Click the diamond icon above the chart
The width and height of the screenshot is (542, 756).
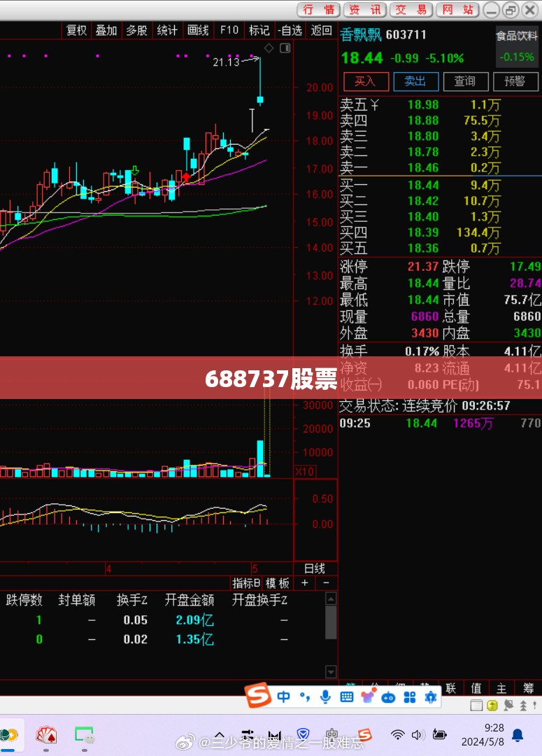269,48
